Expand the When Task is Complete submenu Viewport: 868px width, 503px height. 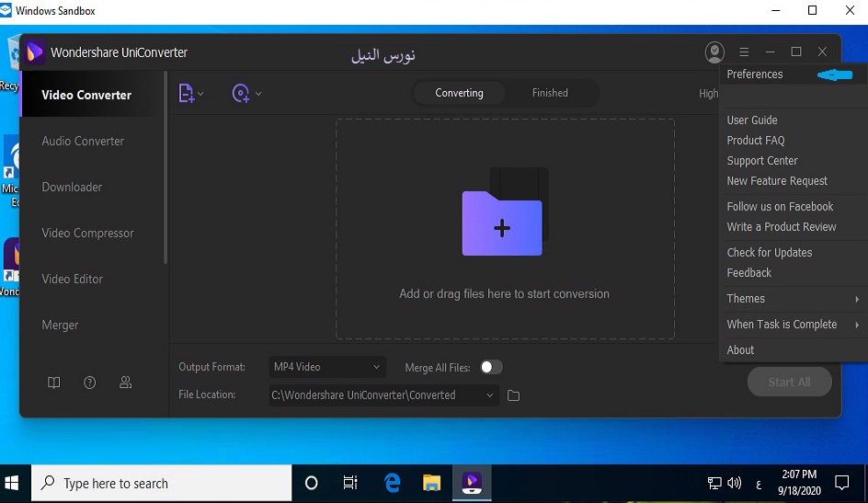(x=791, y=325)
